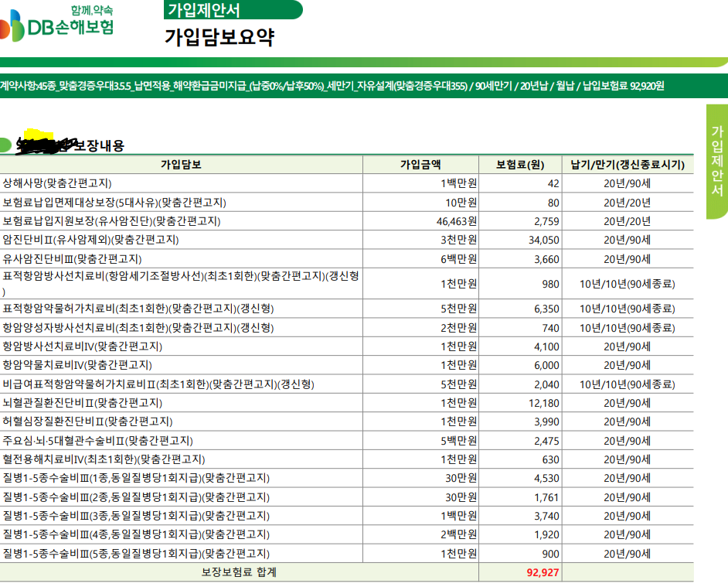The width and height of the screenshot is (728, 587).
Task: Select the 보험료납입지원보장(유사암진단) row
Action: [x=347, y=221]
